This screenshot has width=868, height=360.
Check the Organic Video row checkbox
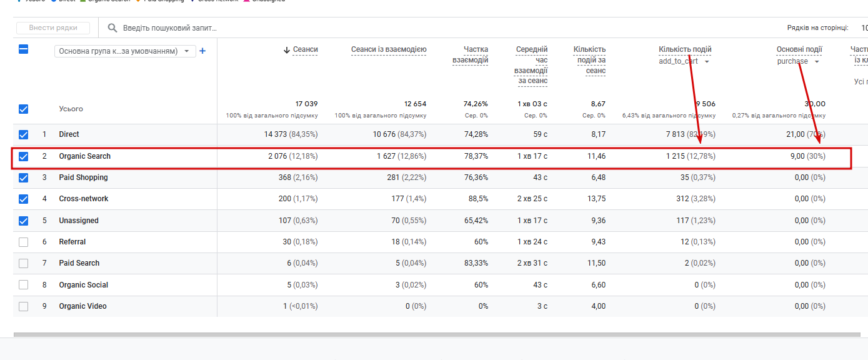(23, 306)
